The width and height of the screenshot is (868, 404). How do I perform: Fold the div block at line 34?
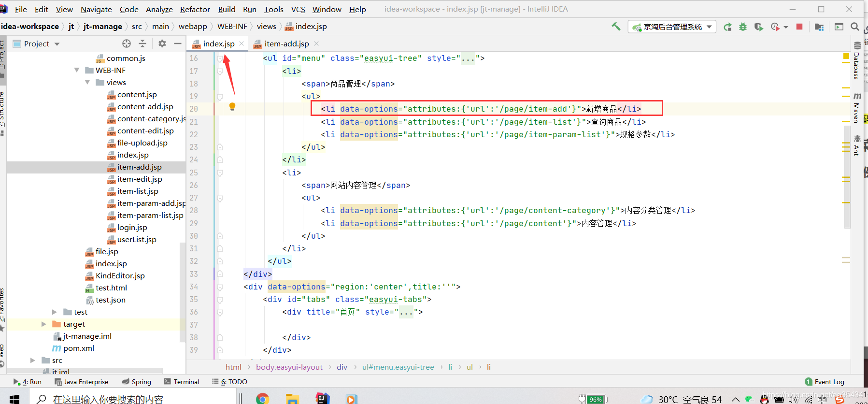click(220, 287)
